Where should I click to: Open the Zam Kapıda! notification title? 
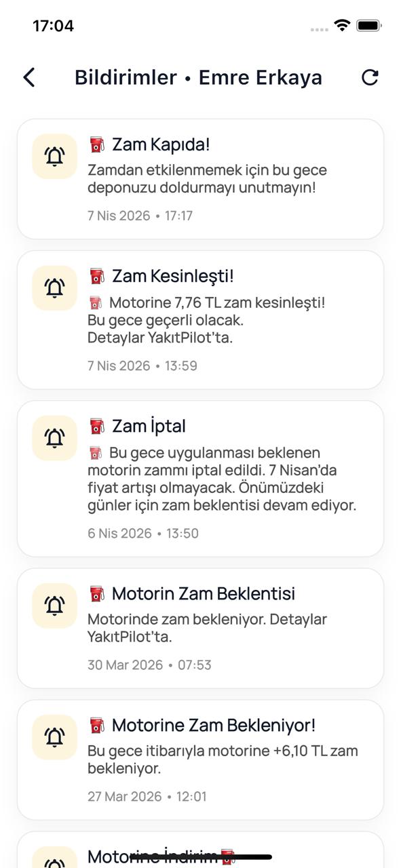point(161,144)
